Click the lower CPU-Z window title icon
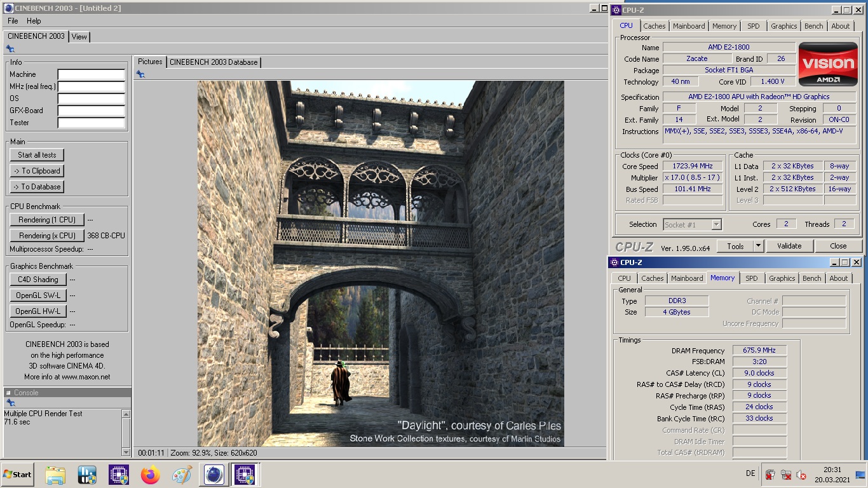The height and width of the screenshot is (488, 868). click(x=614, y=262)
